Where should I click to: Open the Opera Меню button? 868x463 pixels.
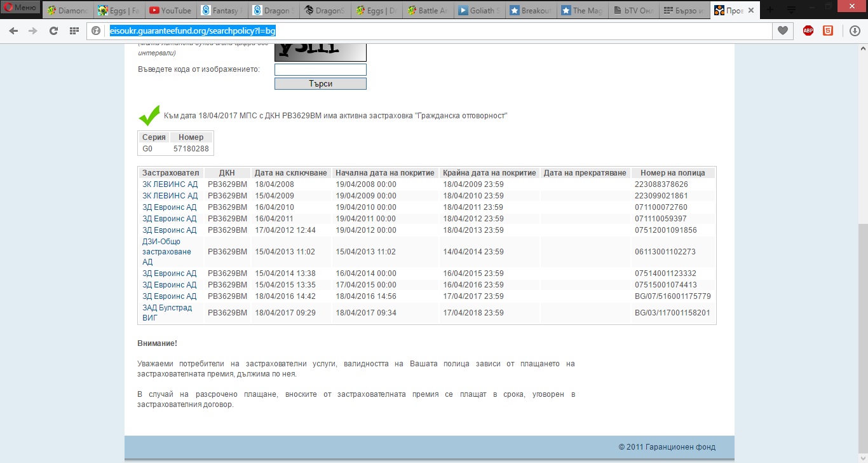click(21, 8)
